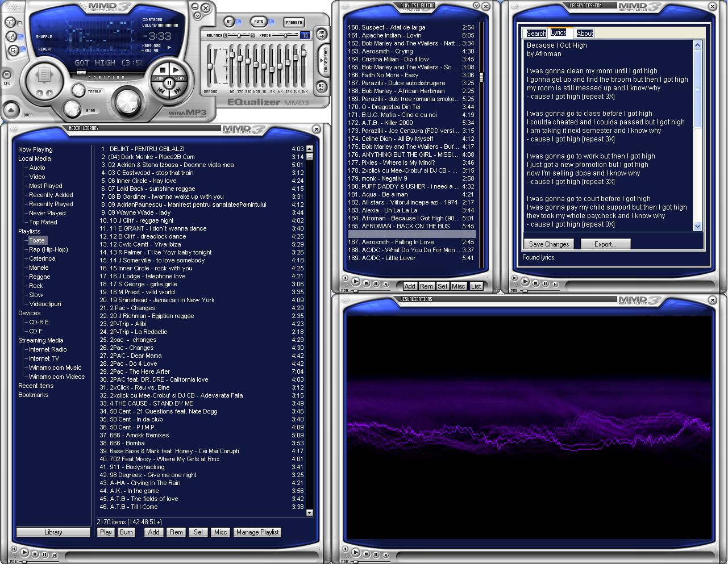This screenshot has width=728, height=564.
Task: Select the Reggae playlist in Media Library
Action: [x=40, y=277]
